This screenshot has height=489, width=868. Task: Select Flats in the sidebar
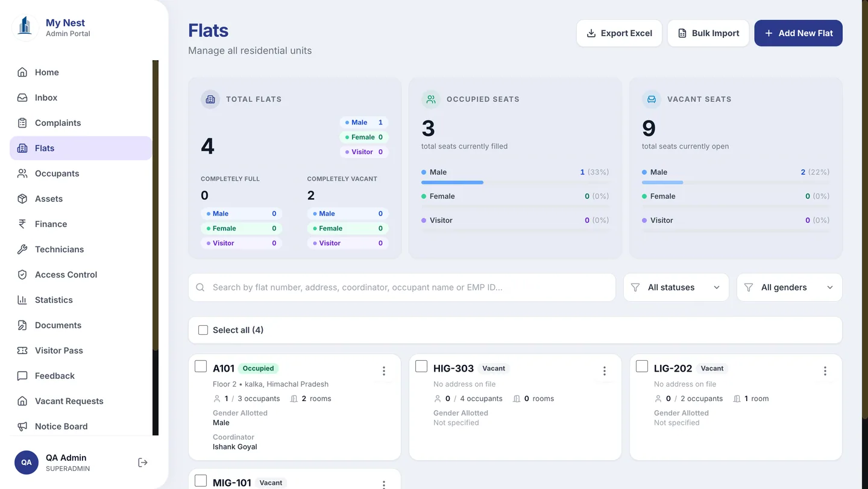[81, 148]
